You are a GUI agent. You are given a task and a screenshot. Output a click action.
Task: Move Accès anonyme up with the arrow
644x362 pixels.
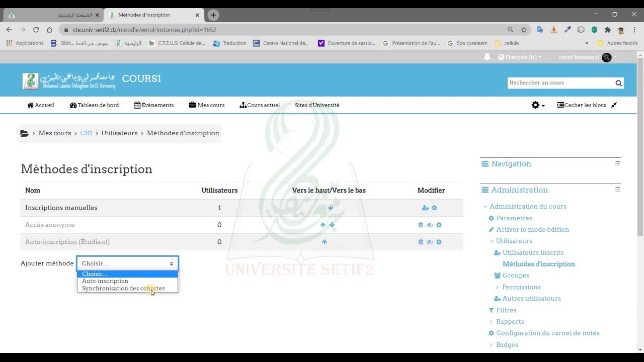point(323,225)
